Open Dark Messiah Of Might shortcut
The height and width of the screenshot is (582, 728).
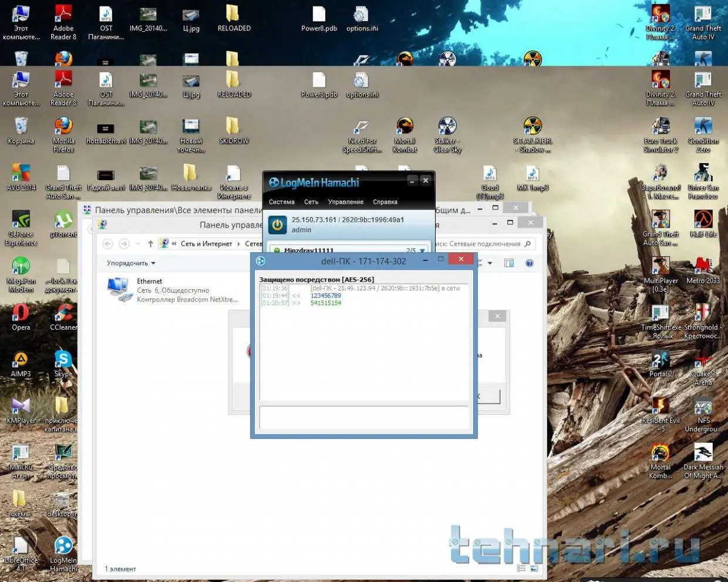click(703, 461)
